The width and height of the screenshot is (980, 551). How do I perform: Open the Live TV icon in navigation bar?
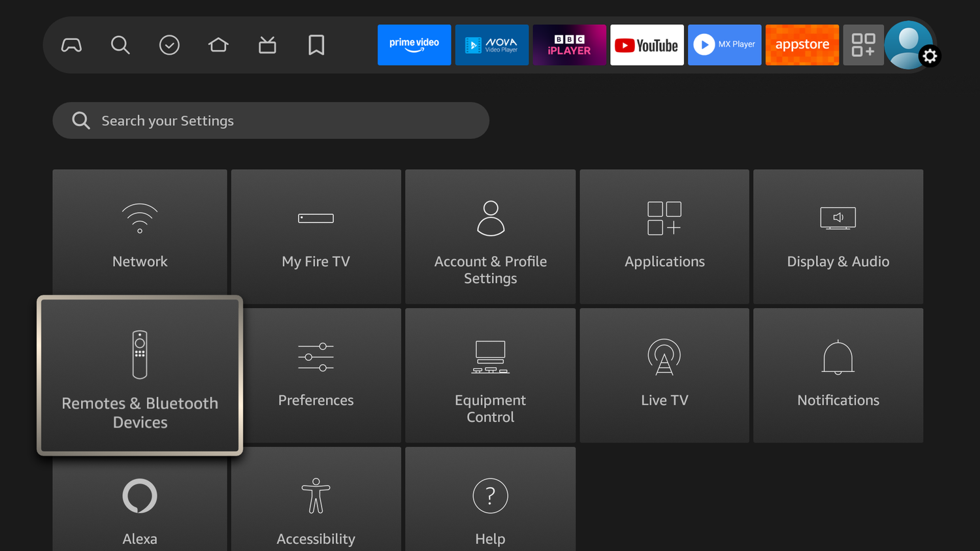coord(267,45)
